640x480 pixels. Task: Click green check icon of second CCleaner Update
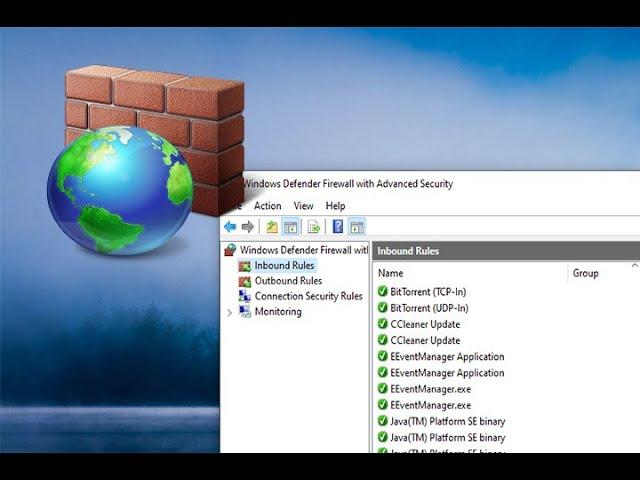pyautogui.click(x=382, y=340)
